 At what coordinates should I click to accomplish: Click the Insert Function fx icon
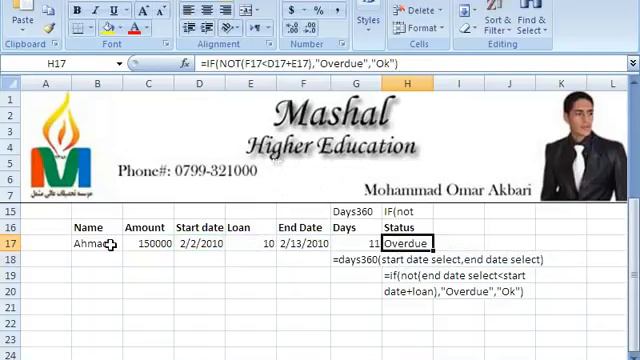point(184,64)
